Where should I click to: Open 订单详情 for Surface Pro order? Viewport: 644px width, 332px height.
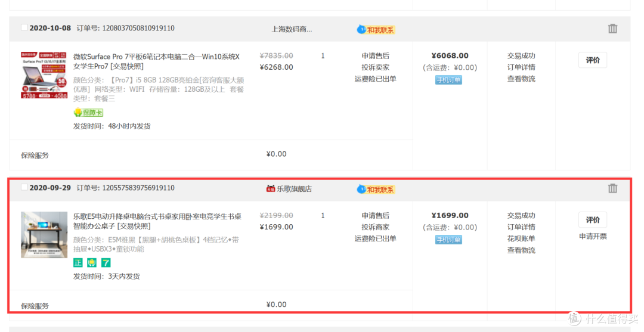tap(521, 67)
